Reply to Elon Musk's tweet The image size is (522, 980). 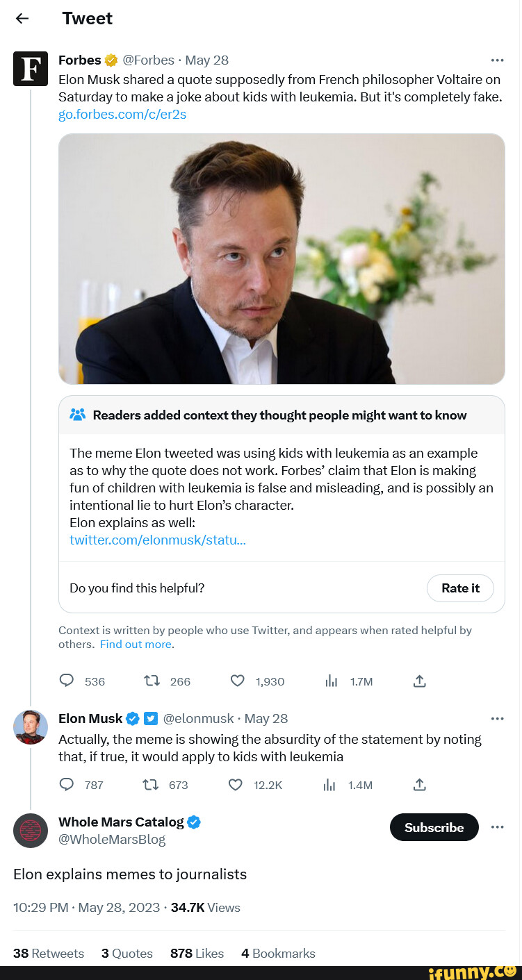pos(67,785)
